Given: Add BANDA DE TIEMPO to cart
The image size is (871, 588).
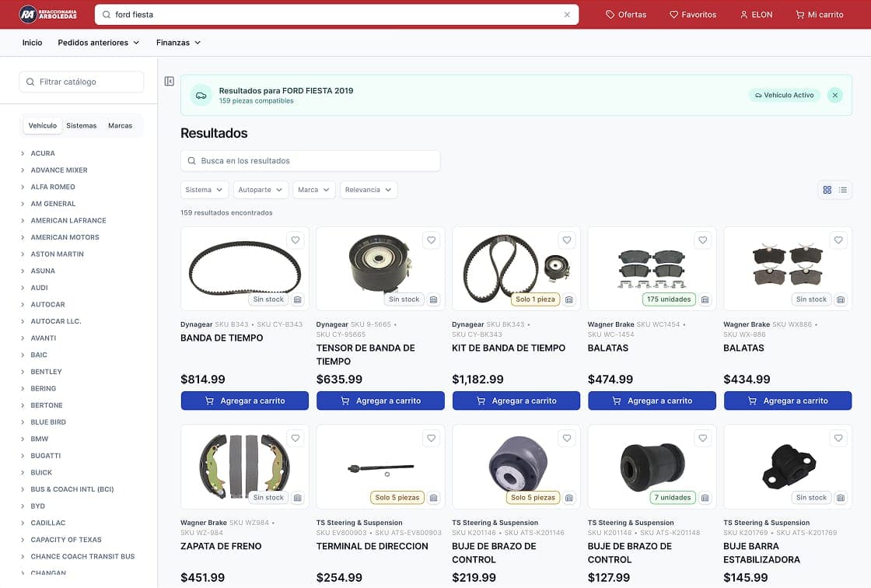Looking at the screenshot, I should tap(244, 401).
